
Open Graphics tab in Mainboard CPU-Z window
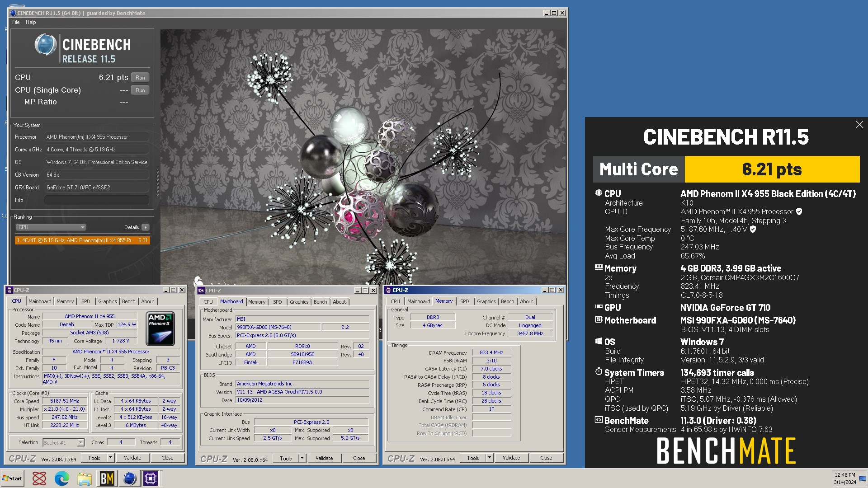click(299, 302)
